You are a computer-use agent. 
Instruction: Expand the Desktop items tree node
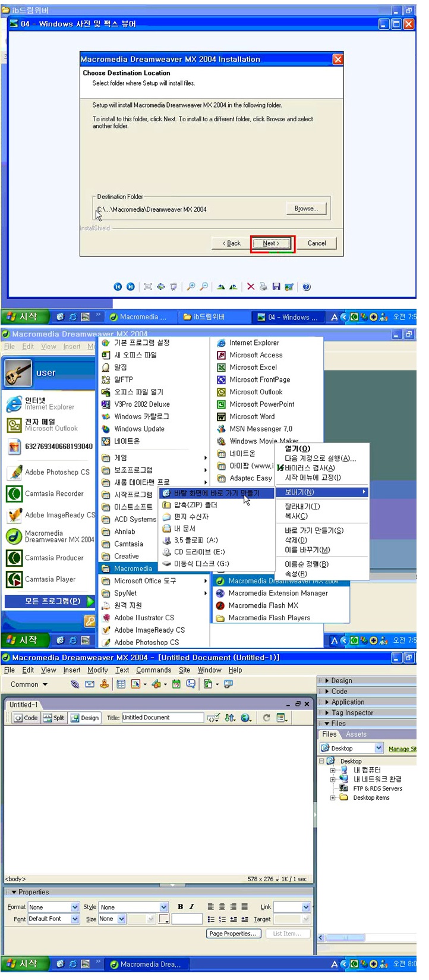pyautogui.click(x=333, y=797)
